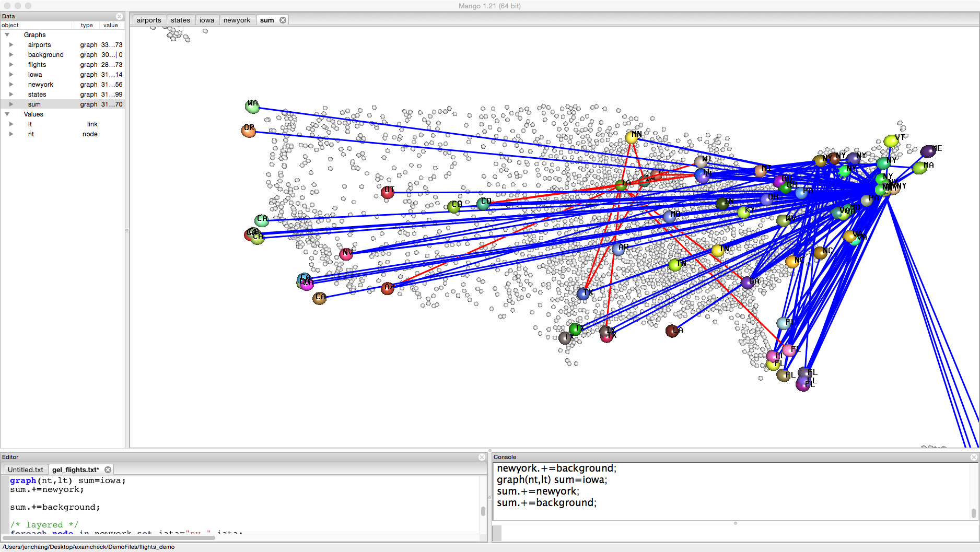Open the Untitled.txt editor tab
Viewport: 980px width, 552px height.
click(x=26, y=469)
